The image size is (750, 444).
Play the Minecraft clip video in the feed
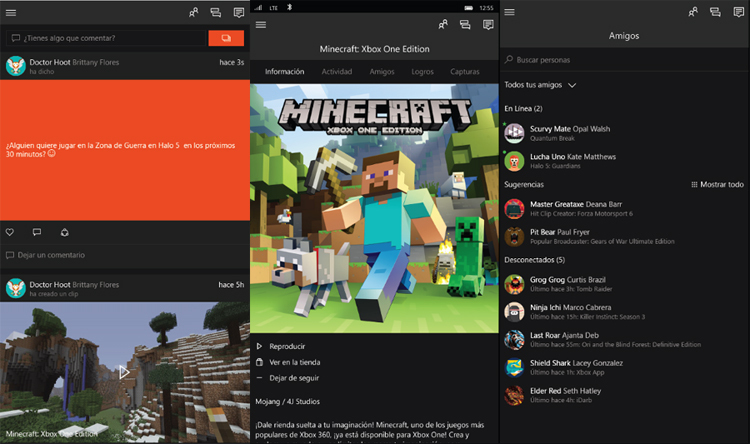pyautogui.click(x=124, y=372)
